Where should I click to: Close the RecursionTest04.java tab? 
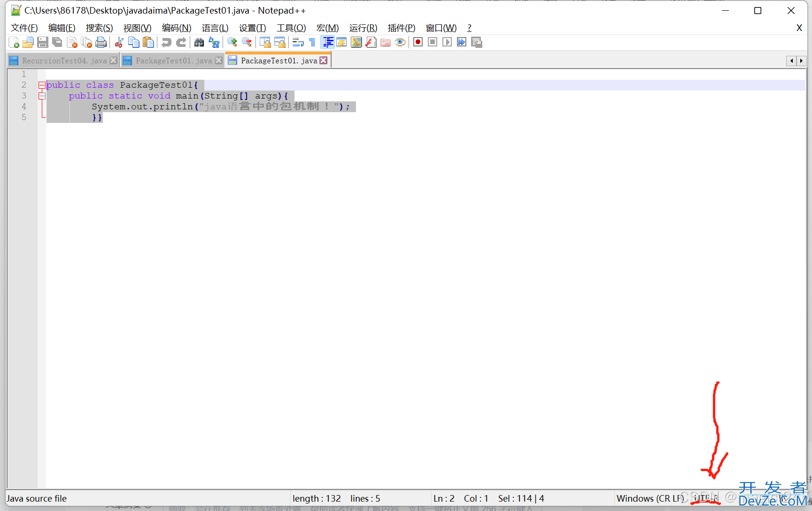(x=113, y=61)
